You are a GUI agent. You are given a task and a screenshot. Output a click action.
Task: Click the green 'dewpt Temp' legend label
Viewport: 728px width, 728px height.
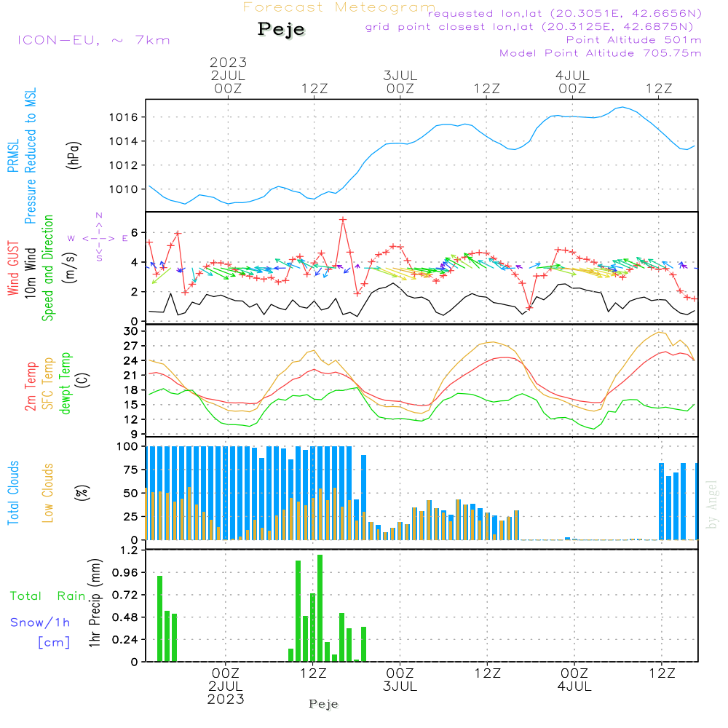coord(65,383)
